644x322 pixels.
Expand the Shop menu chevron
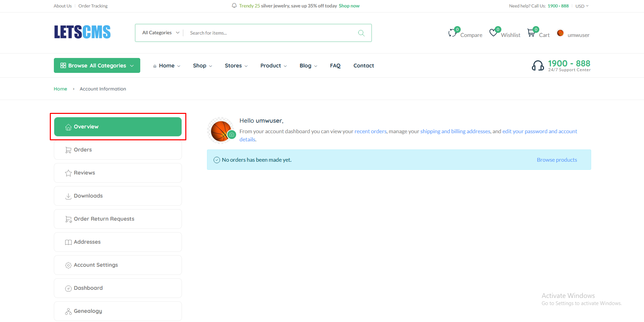(210, 66)
